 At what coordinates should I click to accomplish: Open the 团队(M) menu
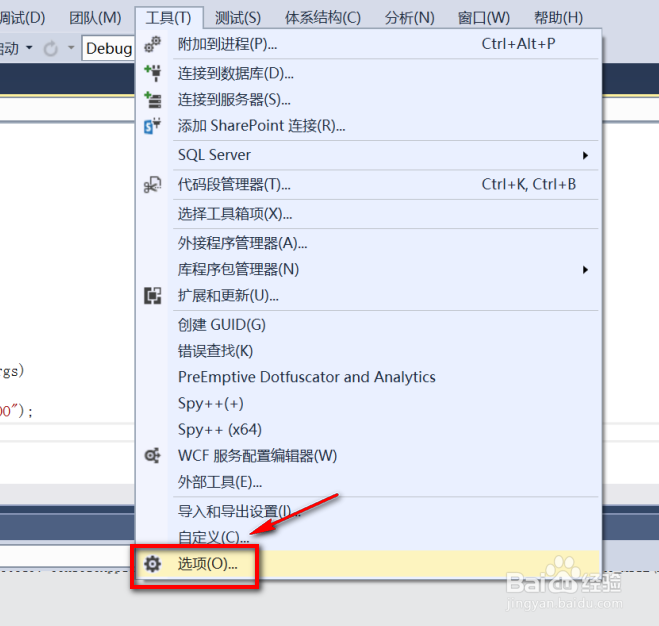coord(95,18)
